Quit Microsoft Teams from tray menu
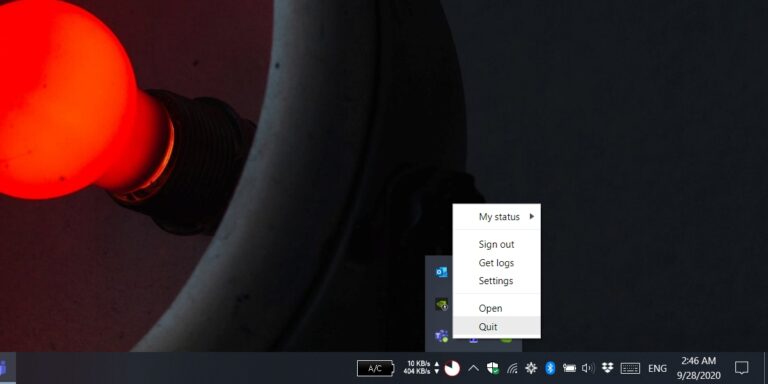 point(497,327)
